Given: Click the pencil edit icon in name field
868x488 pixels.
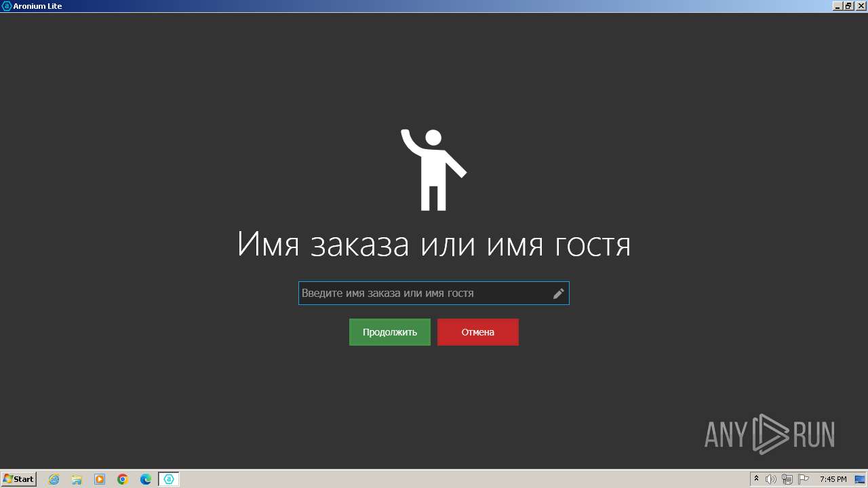Looking at the screenshot, I should tap(558, 293).
